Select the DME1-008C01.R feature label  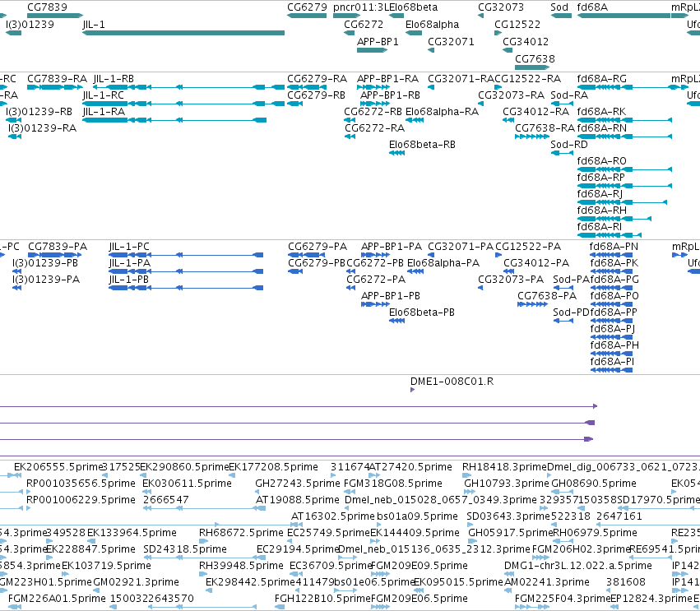point(452,382)
